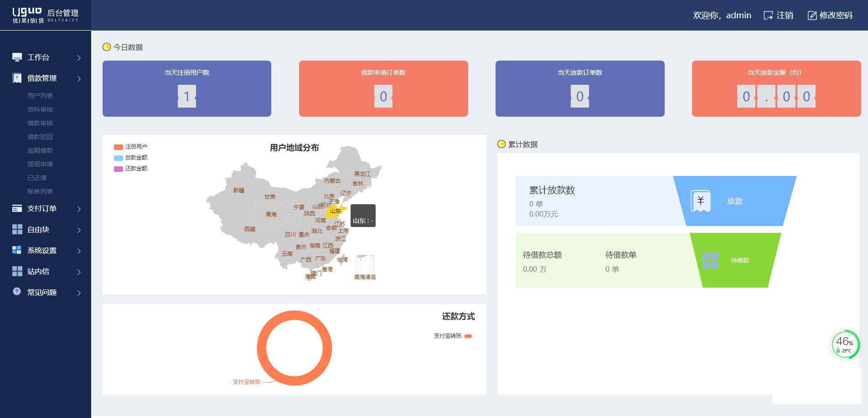This screenshot has height=418, width=868.
Task: Expand the 常见问题 menu chevron
Action: [79, 293]
